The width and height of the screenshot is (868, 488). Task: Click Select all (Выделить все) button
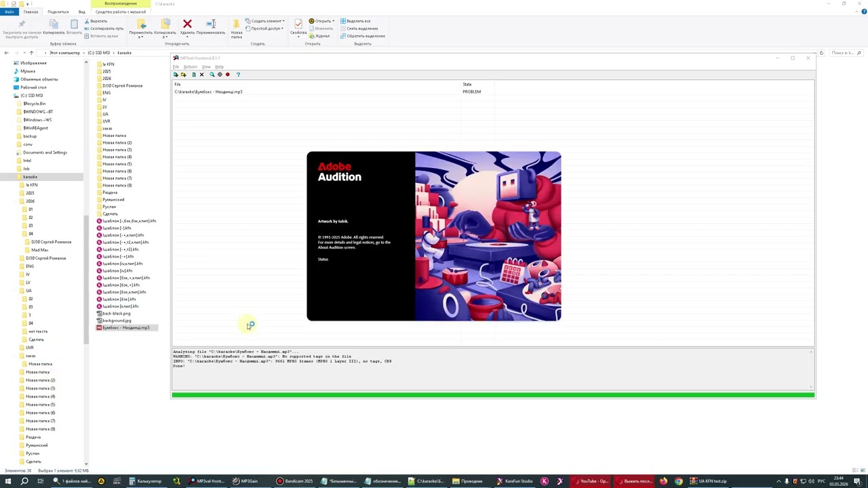[x=355, y=21]
